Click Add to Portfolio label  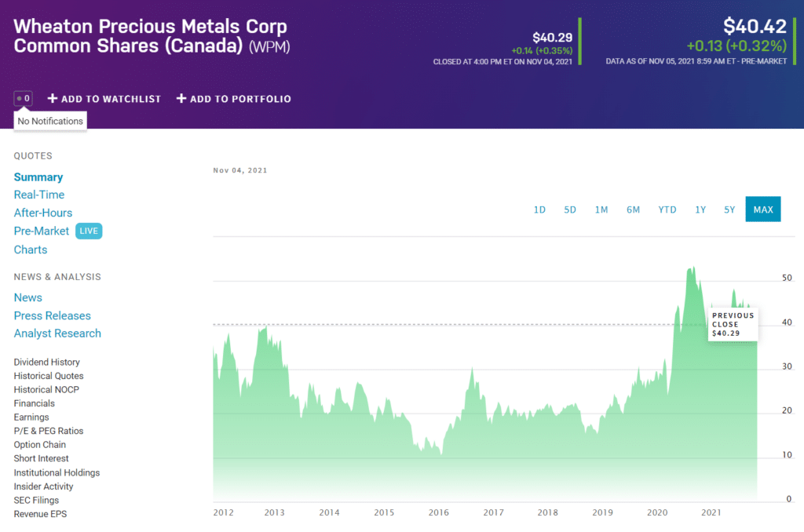click(240, 99)
